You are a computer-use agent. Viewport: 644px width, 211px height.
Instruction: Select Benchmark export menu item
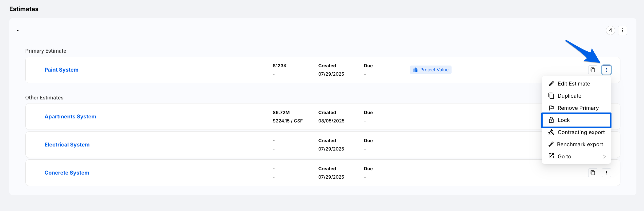click(580, 144)
